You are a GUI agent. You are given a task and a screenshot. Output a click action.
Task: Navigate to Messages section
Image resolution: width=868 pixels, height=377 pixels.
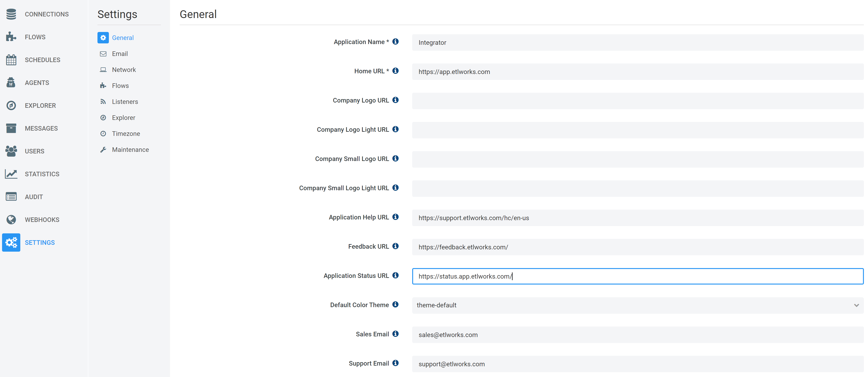point(41,129)
